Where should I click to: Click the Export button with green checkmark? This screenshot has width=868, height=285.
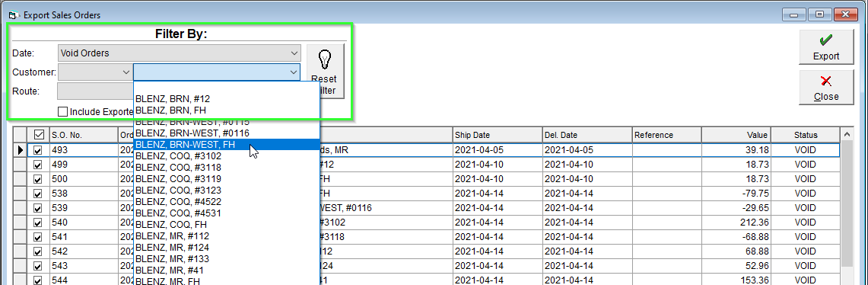pyautogui.click(x=826, y=47)
